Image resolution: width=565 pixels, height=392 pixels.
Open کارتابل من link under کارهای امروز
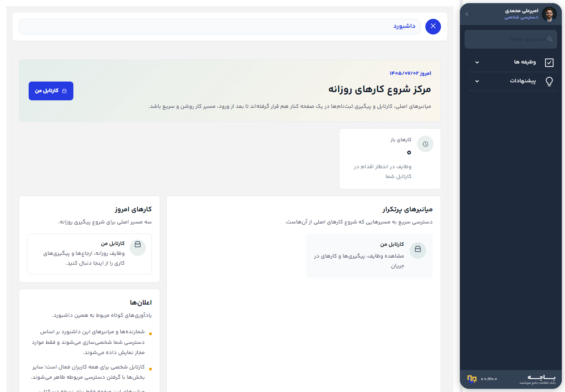click(89, 254)
